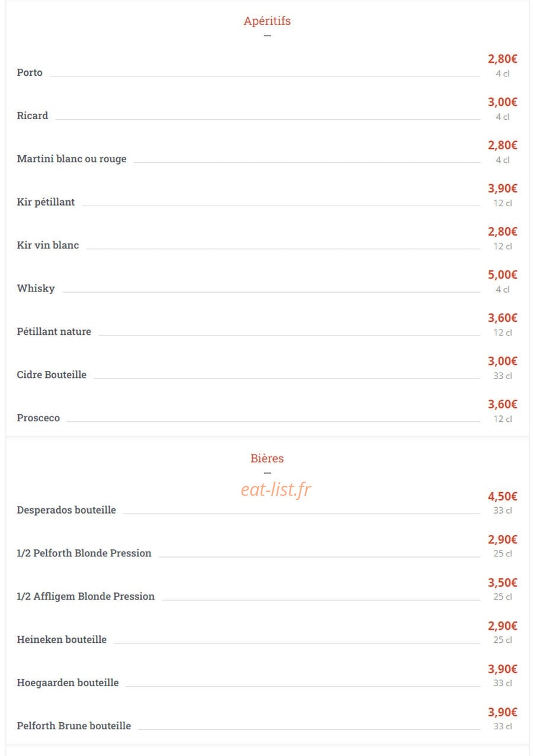Click the Apéritifs section heading
The height and width of the screenshot is (756, 533).
(x=267, y=21)
